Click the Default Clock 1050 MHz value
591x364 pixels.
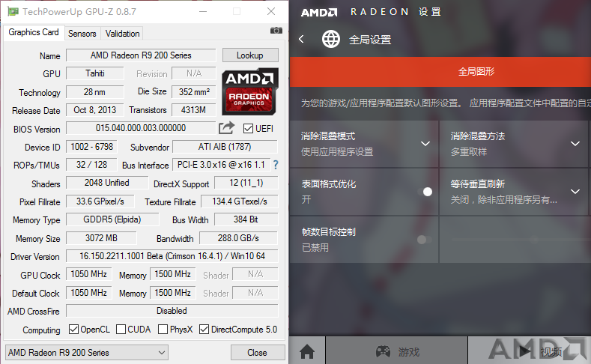click(x=88, y=293)
